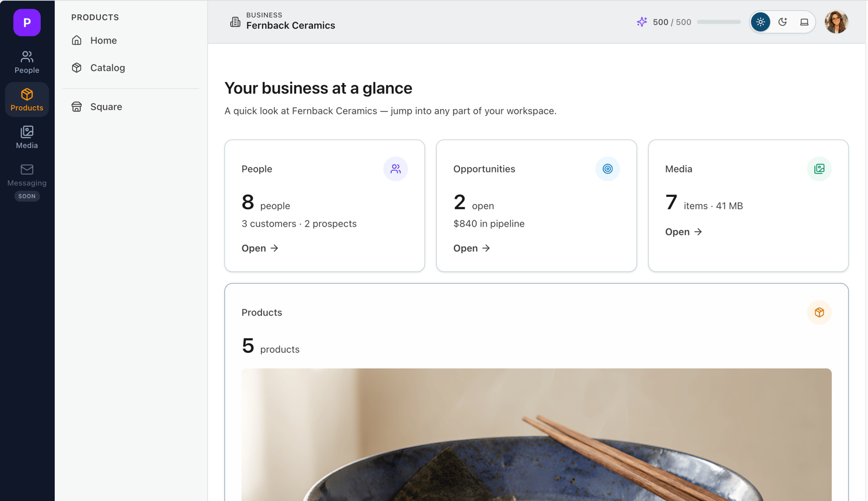Screen dimensions: 868x501
Task: Click 'items · 41 MB' text
Action: coord(713,206)
